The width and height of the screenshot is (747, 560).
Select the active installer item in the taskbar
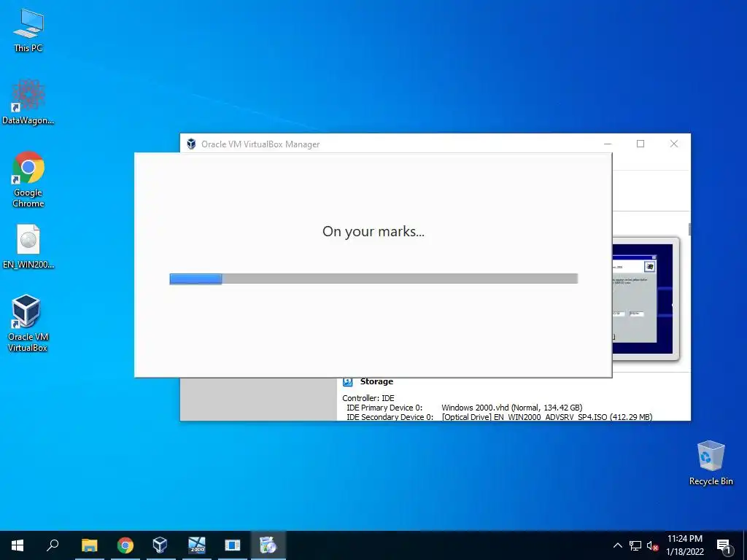coord(268,545)
